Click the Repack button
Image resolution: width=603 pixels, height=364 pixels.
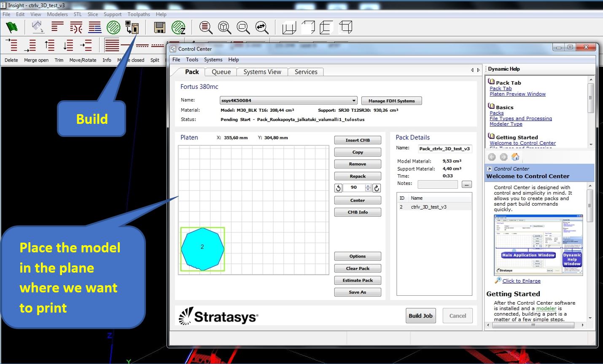tap(358, 176)
